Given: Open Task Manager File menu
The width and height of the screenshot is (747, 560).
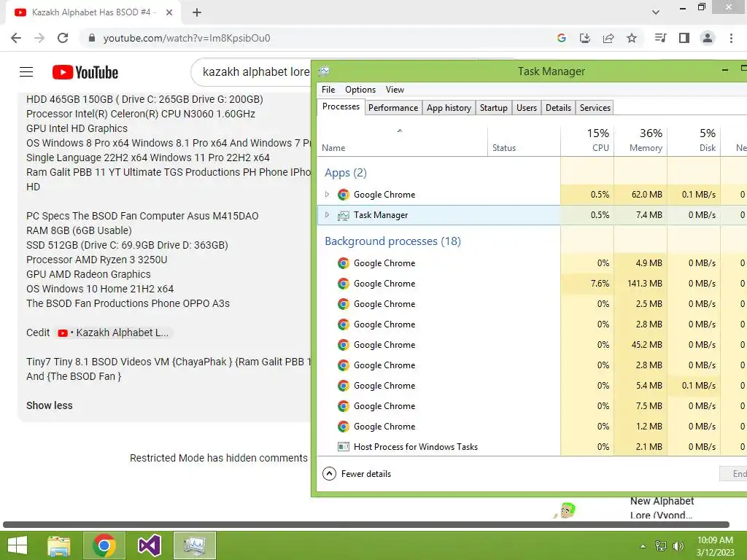Looking at the screenshot, I should pyautogui.click(x=328, y=90).
